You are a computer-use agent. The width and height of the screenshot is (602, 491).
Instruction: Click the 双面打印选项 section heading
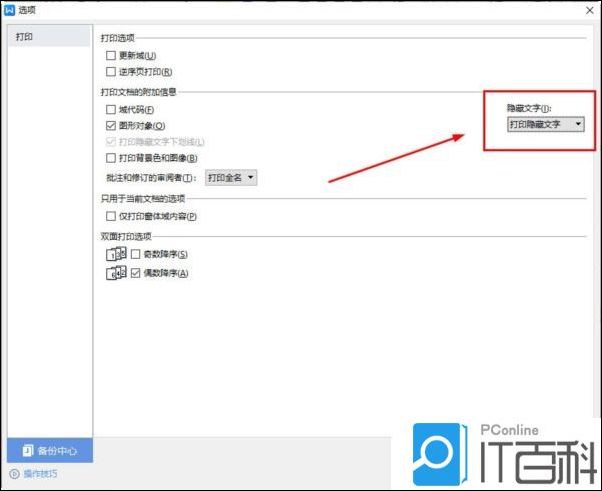click(126, 236)
